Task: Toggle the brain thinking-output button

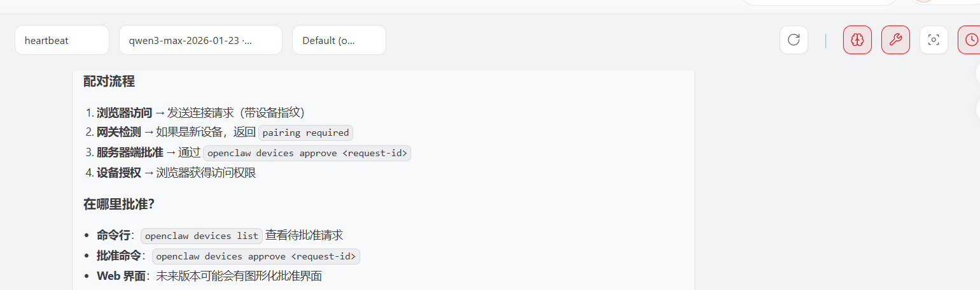Action: tap(857, 40)
